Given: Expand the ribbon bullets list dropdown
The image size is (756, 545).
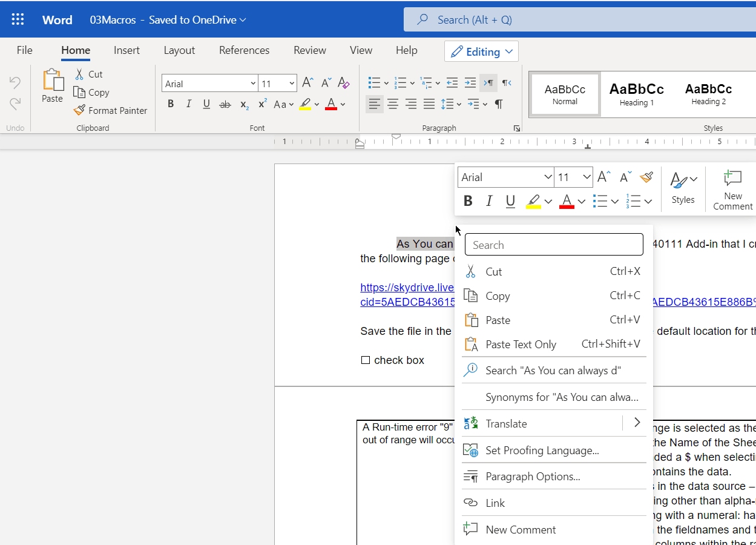Looking at the screenshot, I should coord(386,83).
